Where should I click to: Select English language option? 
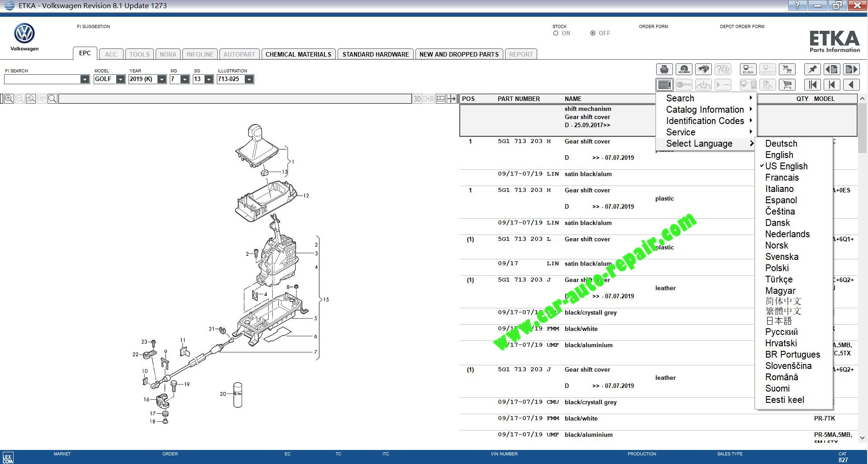(779, 155)
